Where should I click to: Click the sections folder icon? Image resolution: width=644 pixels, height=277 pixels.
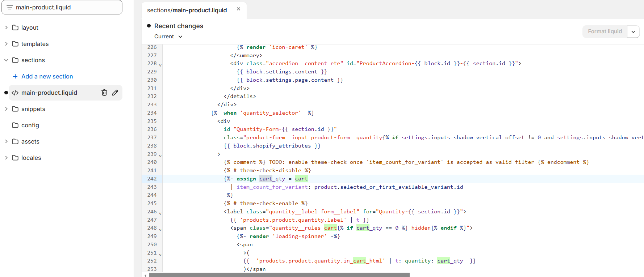click(15, 60)
